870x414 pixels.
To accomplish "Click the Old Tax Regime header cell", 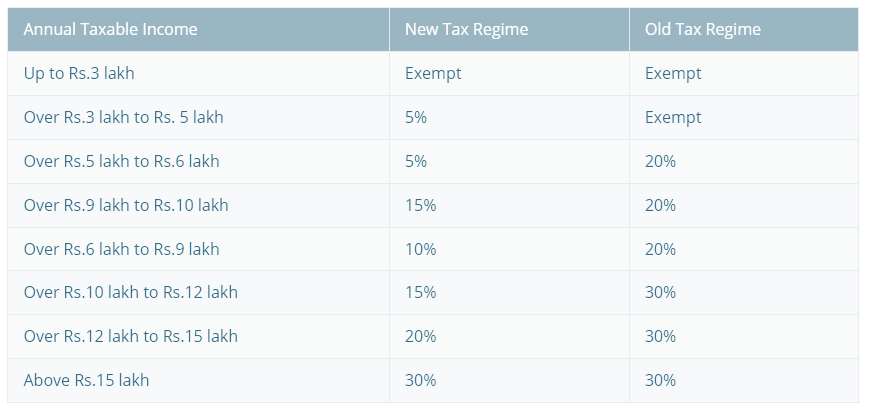I will tap(703, 30).
